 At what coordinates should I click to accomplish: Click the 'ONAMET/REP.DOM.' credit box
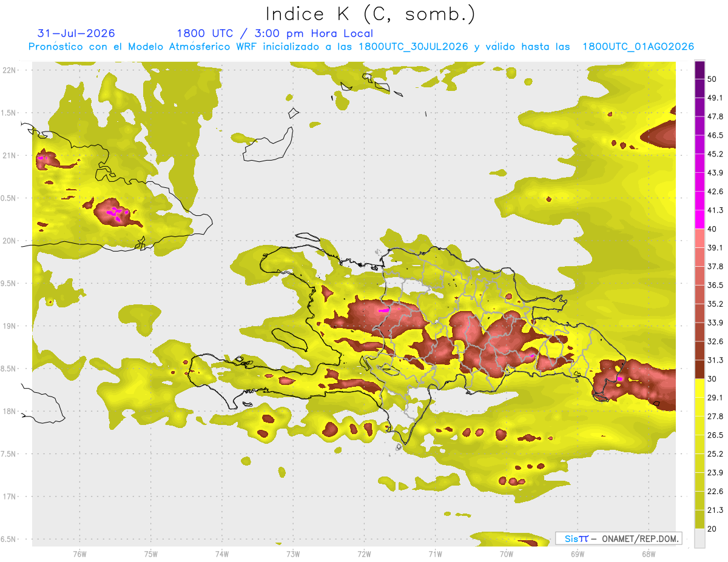click(619, 538)
